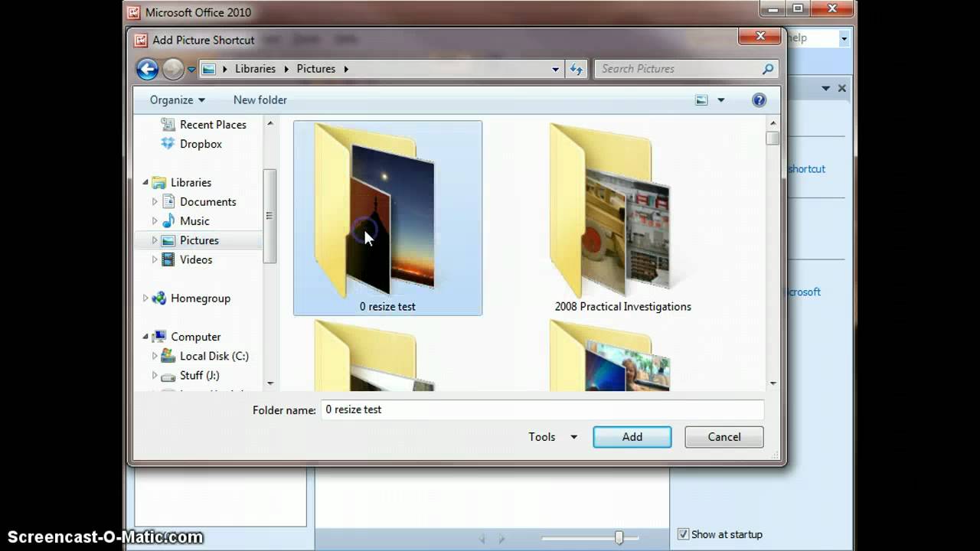
Task: Select the Documents library
Action: point(207,202)
